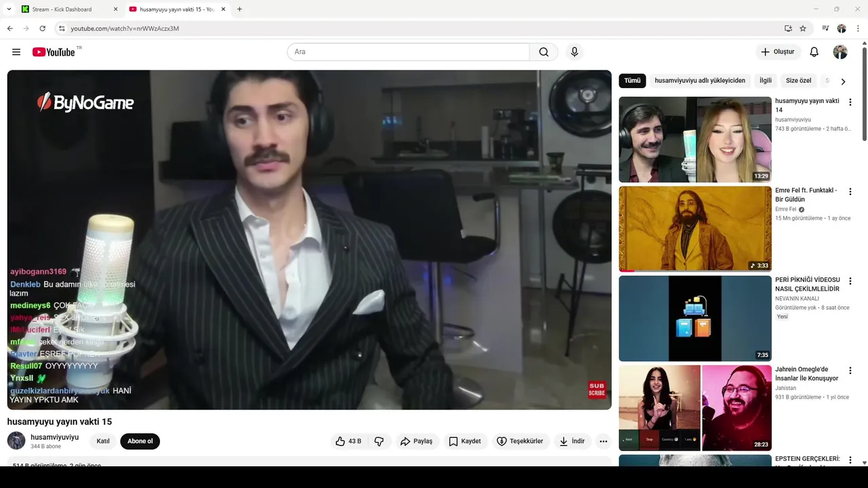Viewport: 868px width, 488px height.
Task: Save video using Kaydet button
Action: point(465,441)
